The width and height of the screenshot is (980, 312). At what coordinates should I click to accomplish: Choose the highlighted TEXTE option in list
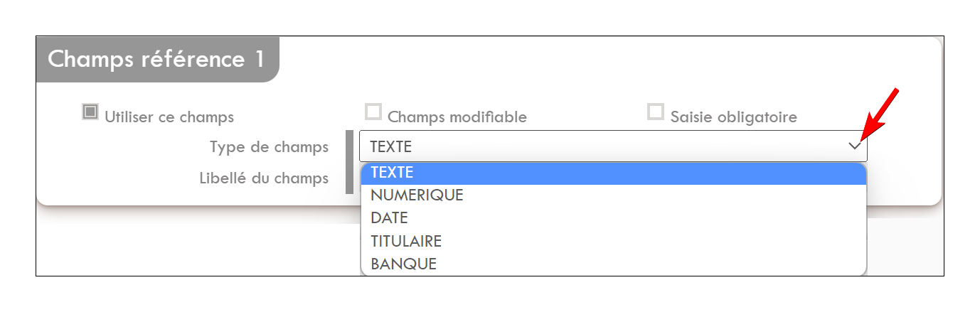tap(614, 173)
